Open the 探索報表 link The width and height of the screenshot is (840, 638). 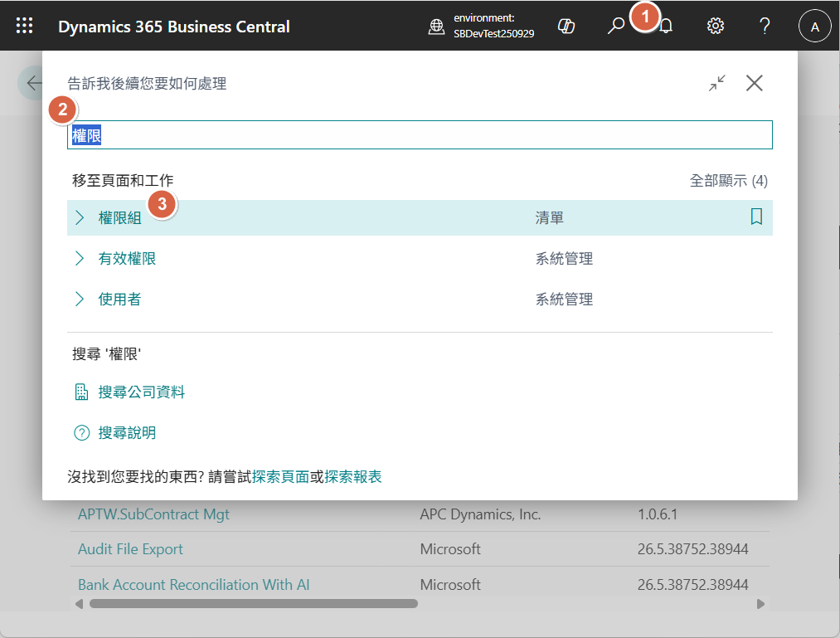click(353, 476)
